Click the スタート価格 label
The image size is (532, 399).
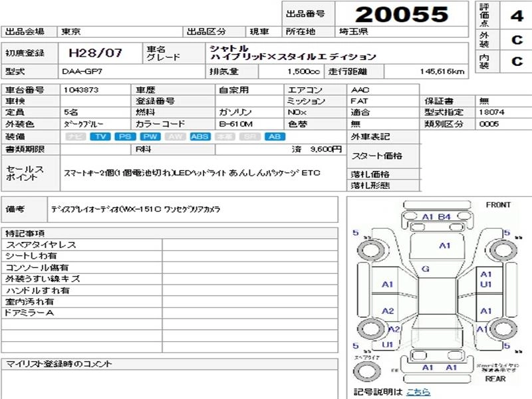(x=376, y=156)
